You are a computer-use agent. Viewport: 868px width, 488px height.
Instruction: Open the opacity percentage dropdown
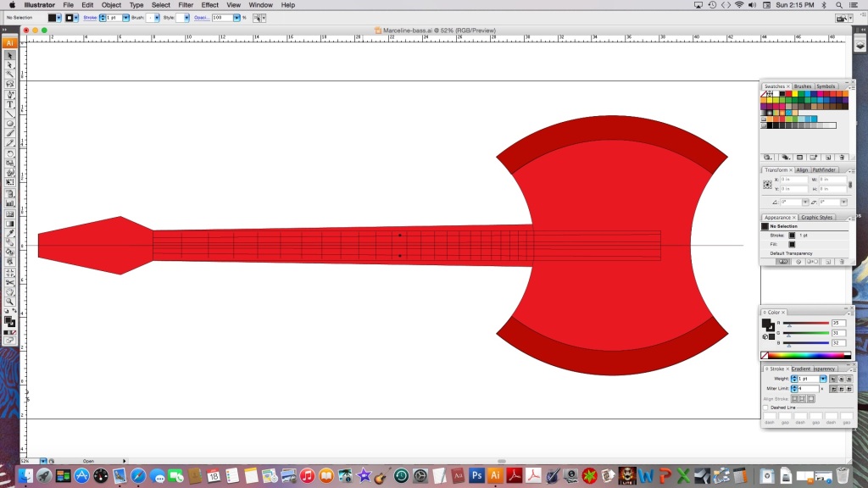point(237,18)
